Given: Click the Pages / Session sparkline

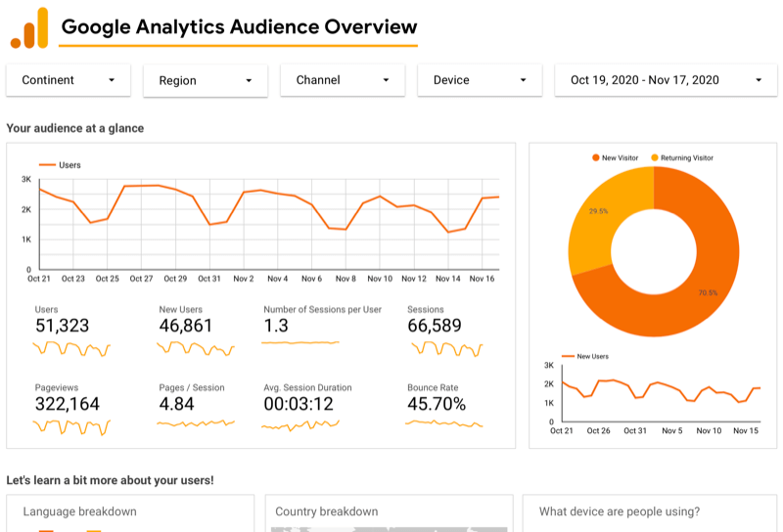Looking at the screenshot, I should point(195,423).
